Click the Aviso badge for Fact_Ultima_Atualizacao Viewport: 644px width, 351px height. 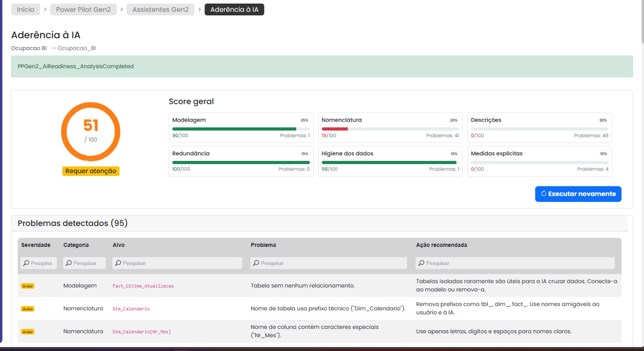coord(28,286)
